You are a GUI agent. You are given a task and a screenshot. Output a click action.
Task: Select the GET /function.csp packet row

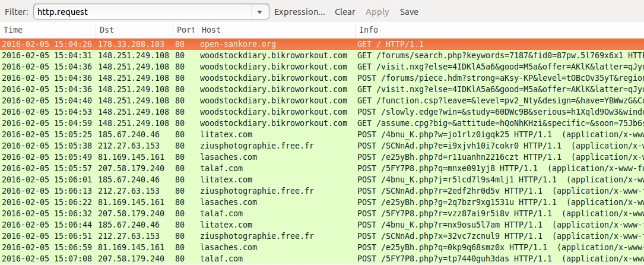coord(322,100)
